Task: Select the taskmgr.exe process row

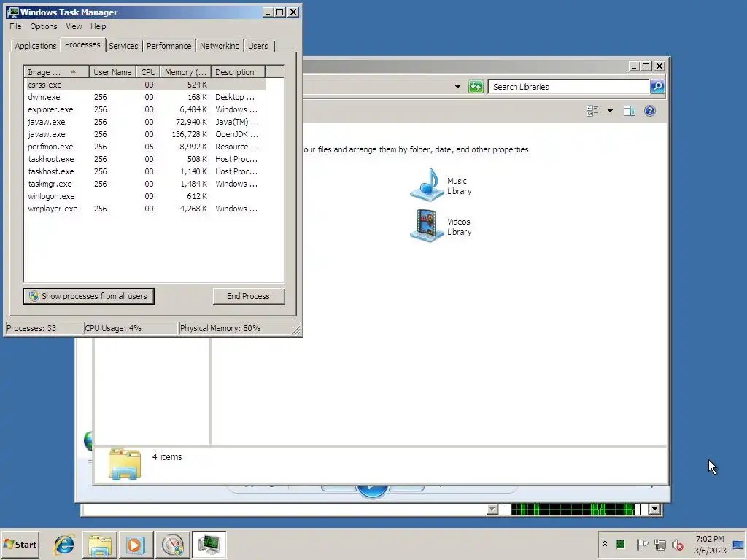Action: coord(145,183)
